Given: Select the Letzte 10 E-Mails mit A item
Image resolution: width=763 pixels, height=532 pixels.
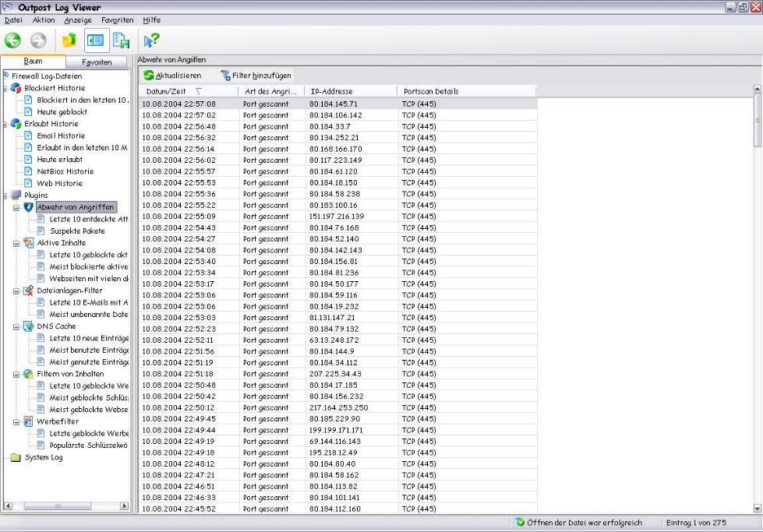Looking at the screenshot, I should coord(89,302).
